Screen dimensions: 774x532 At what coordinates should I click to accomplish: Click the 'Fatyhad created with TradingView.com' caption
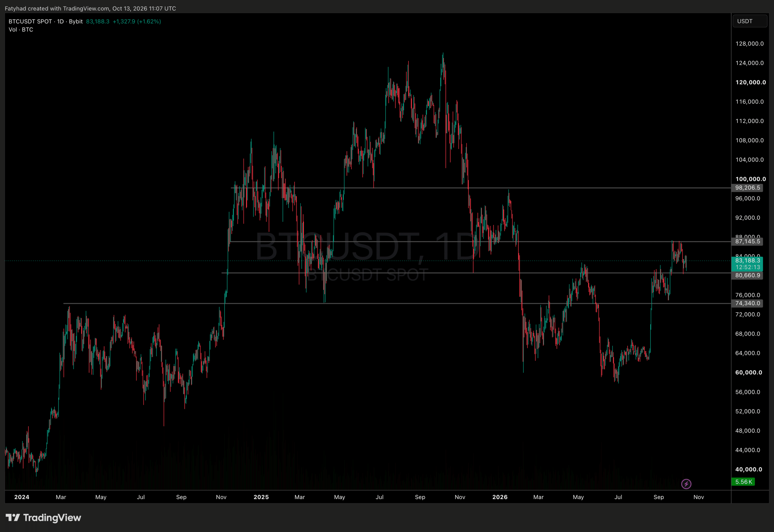pos(57,8)
